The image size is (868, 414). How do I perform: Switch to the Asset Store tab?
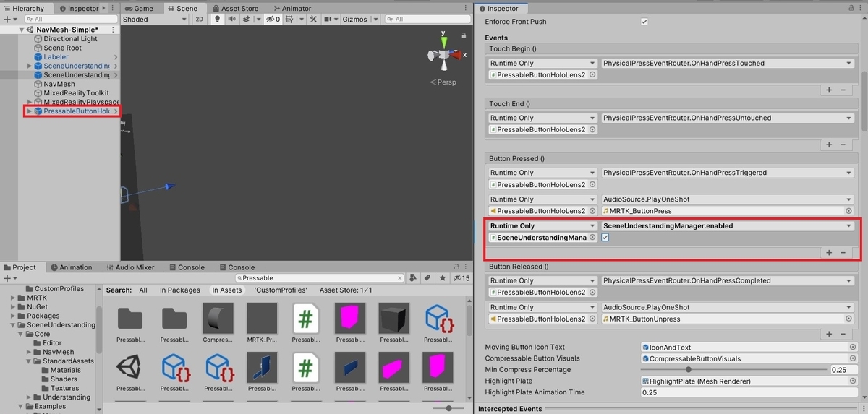point(235,8)
